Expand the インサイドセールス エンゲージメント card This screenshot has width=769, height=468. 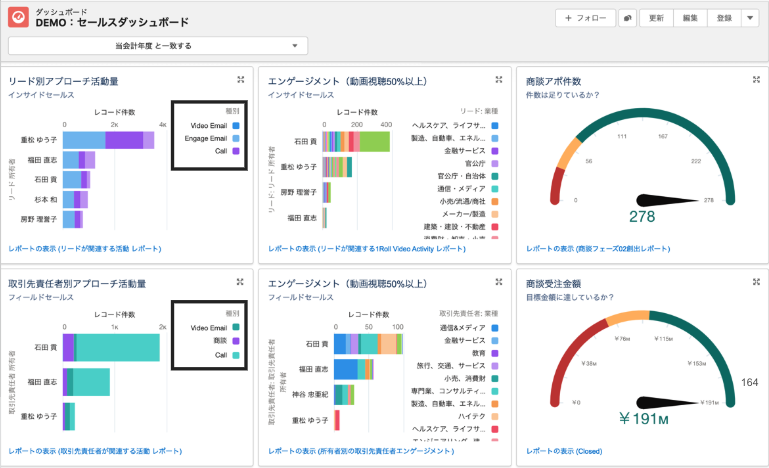[499, 79]
